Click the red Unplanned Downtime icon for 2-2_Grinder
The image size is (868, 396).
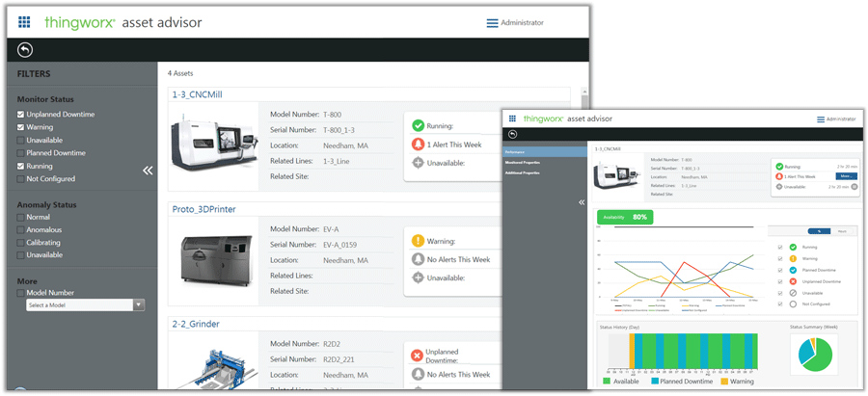418,355
